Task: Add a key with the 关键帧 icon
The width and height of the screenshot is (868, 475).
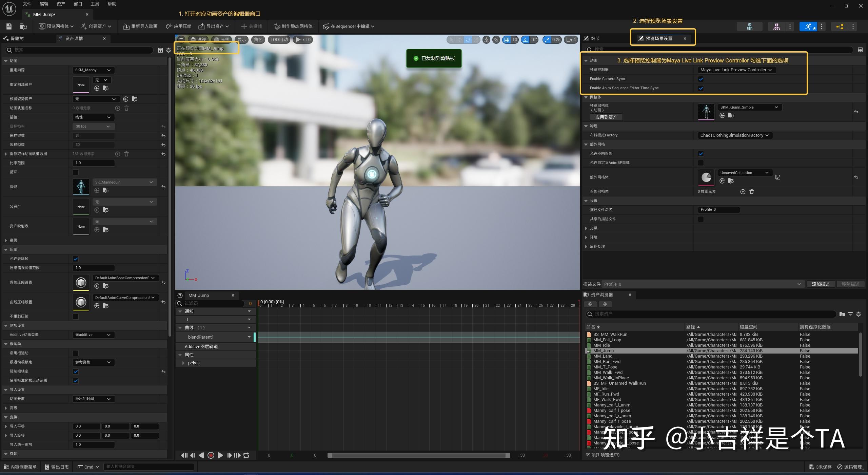Action: [x=251, y=26]
